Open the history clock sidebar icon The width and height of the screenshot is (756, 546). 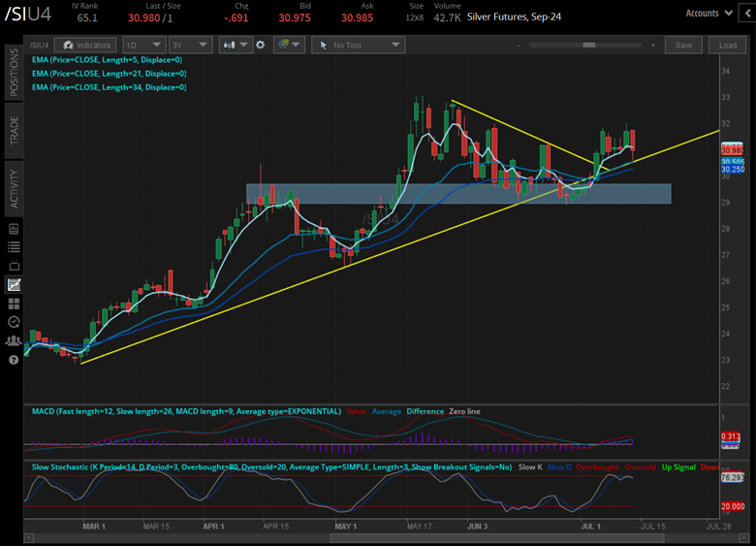(14, 322)
